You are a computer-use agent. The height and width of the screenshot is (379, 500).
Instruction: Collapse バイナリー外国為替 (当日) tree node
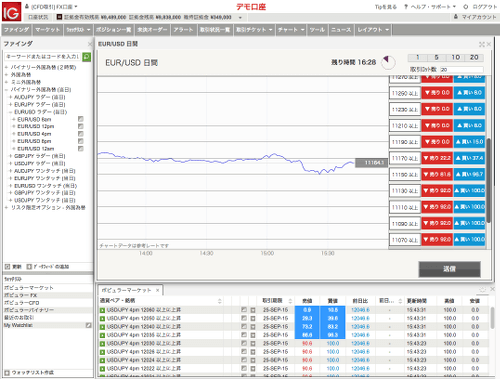6,90
